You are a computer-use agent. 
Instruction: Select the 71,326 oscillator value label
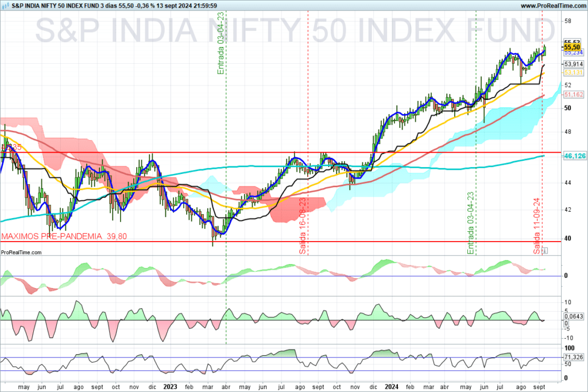point(574,357)
